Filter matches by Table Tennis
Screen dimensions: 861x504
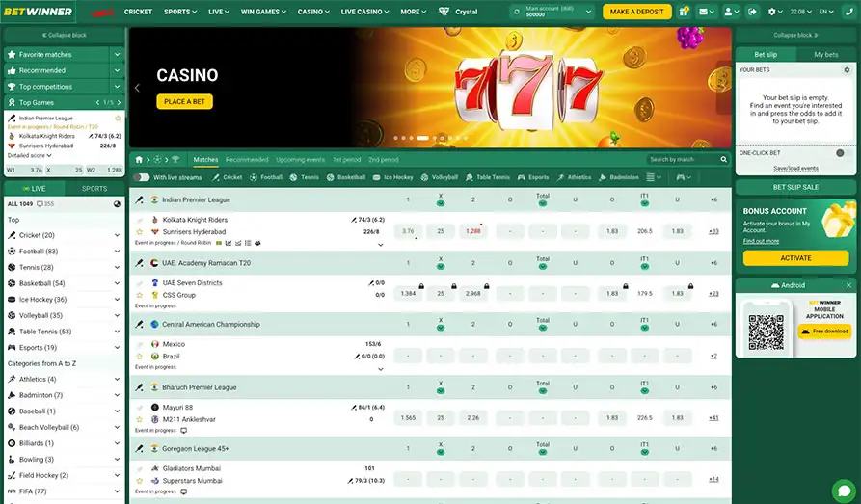(488, 177)
